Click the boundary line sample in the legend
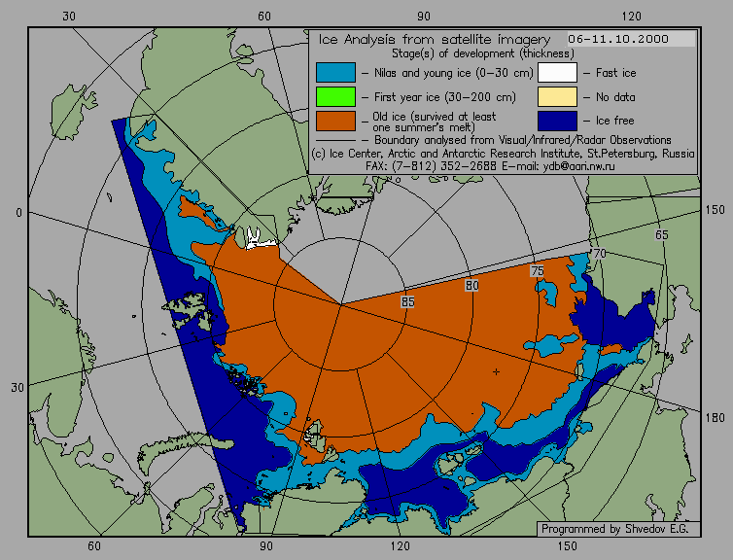This screenshot has width=733, height=560. (x=335, y=140)
